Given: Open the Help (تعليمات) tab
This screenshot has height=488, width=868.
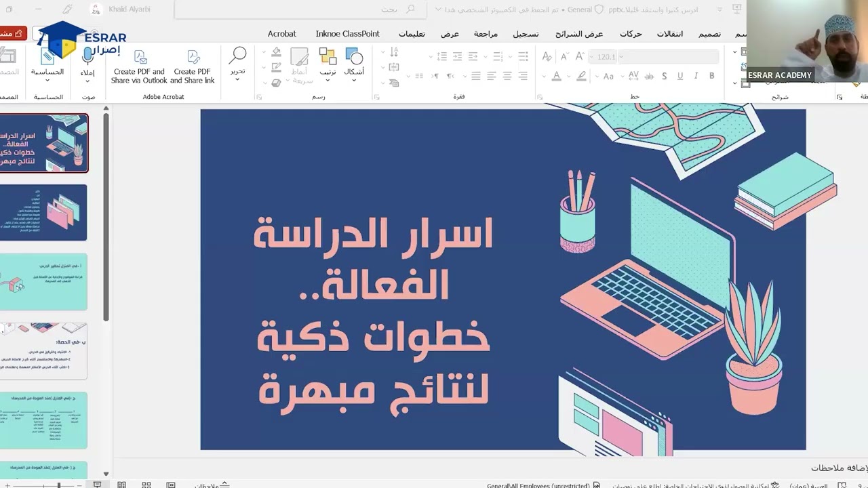Looking at the screenshot, I should click(x=412, y=34).
